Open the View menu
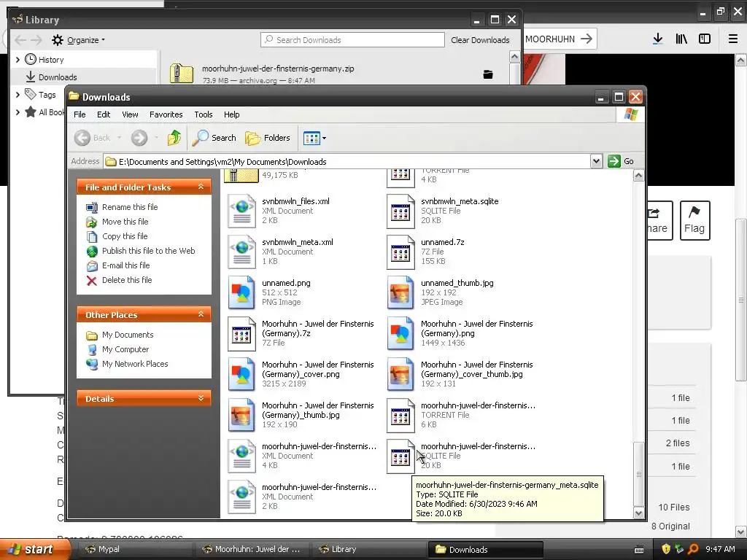Viewport: 747px width, 560px height. coord(130,114)
